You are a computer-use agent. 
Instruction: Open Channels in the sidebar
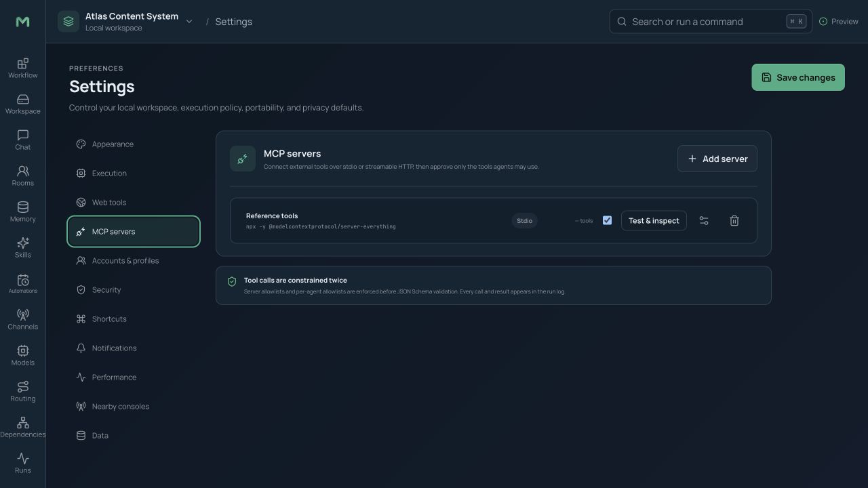22,319
